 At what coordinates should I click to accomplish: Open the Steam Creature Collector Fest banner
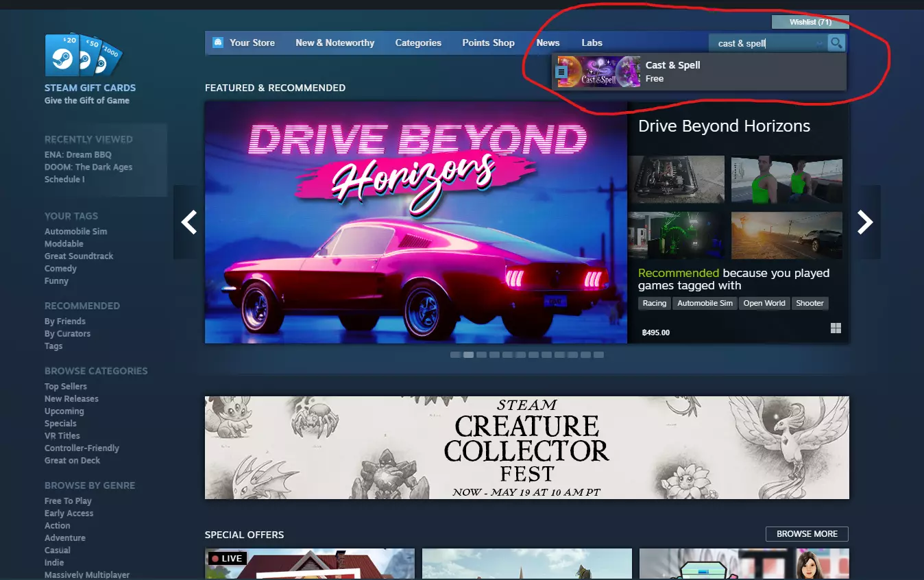526,448
